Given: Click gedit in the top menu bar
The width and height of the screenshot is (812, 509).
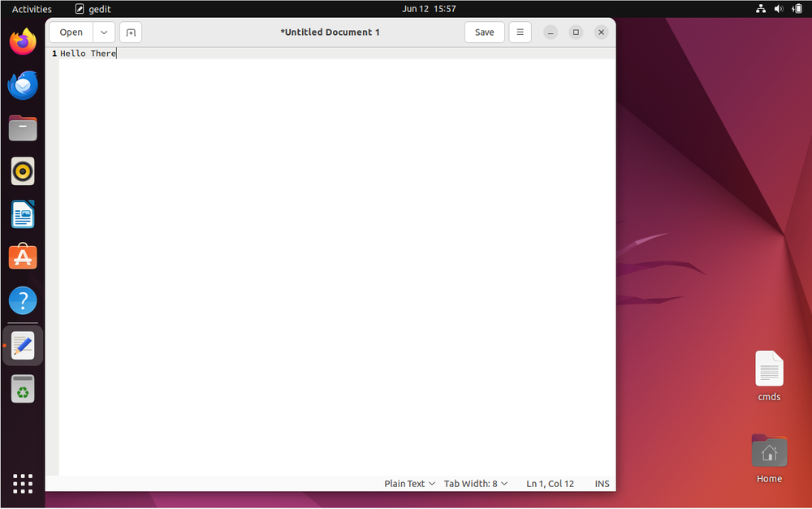Looking at the screenshot, I should [x=92, y=9].
